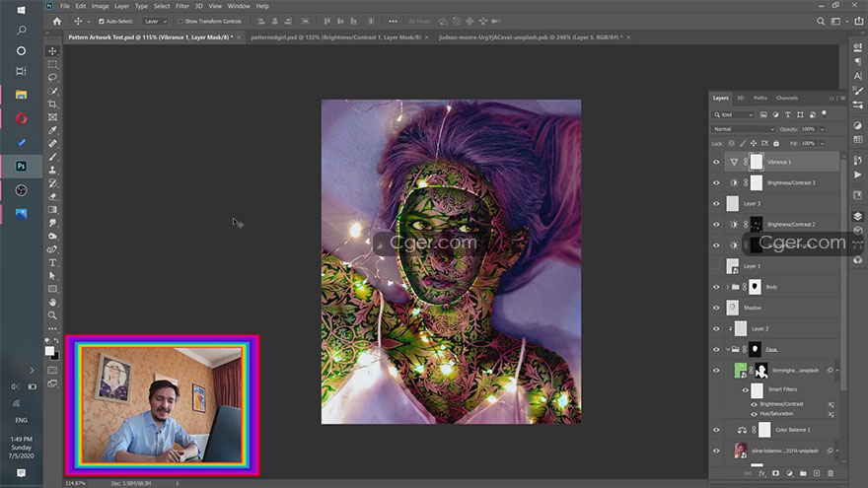This screenshot has height=488, width=868.
Task: Select the Horizontal Type tool
Action: coord(52,262)
